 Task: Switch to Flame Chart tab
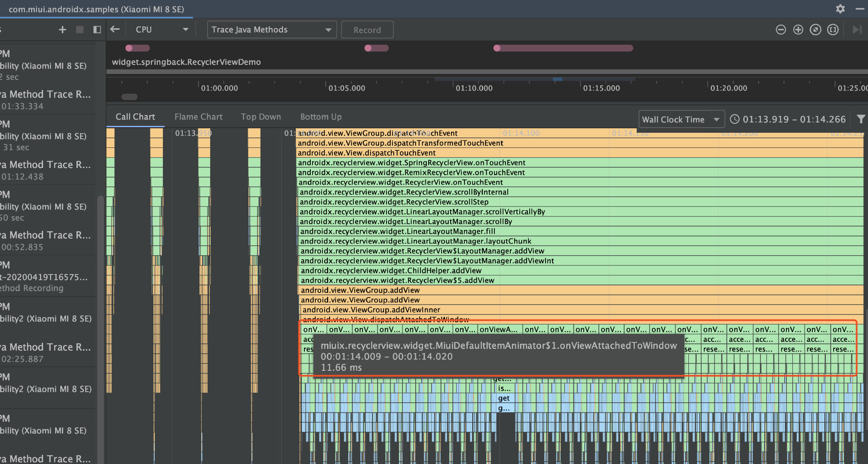(198, 117)
